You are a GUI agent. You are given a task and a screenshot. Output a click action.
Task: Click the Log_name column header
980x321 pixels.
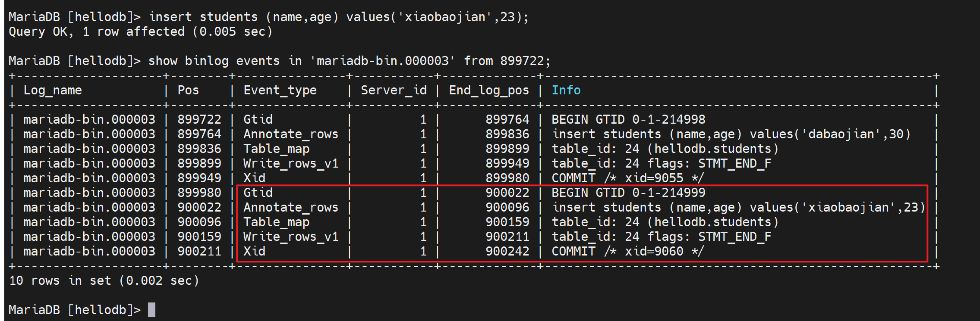[x=52, y=90]
